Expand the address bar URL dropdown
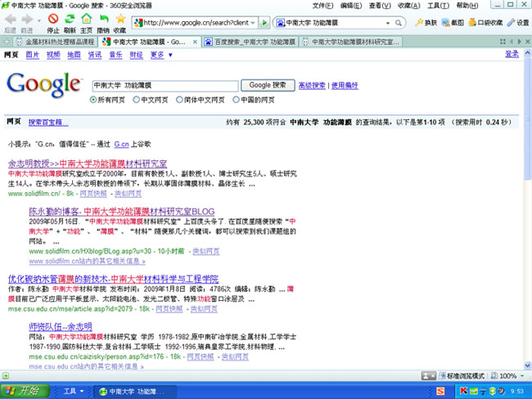Image resolution: width=532 pixels, height=399 pixels. tap(253, 23)
